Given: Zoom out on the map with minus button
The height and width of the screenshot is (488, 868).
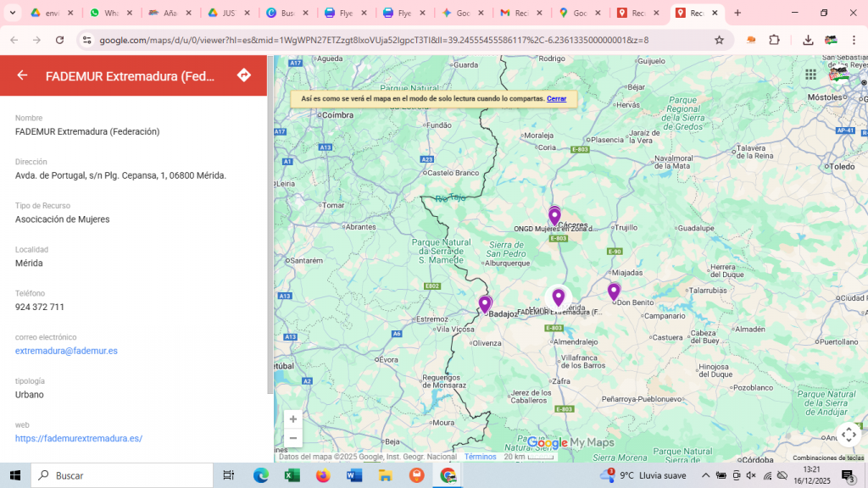Looking at the screenshot, I should coord(293,438).
